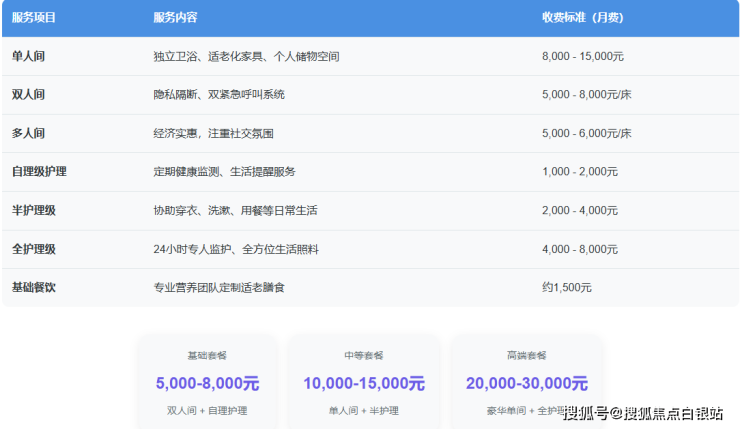Click the 全护理级 service item
740x429 pixels.
click(x=34, y=248)
